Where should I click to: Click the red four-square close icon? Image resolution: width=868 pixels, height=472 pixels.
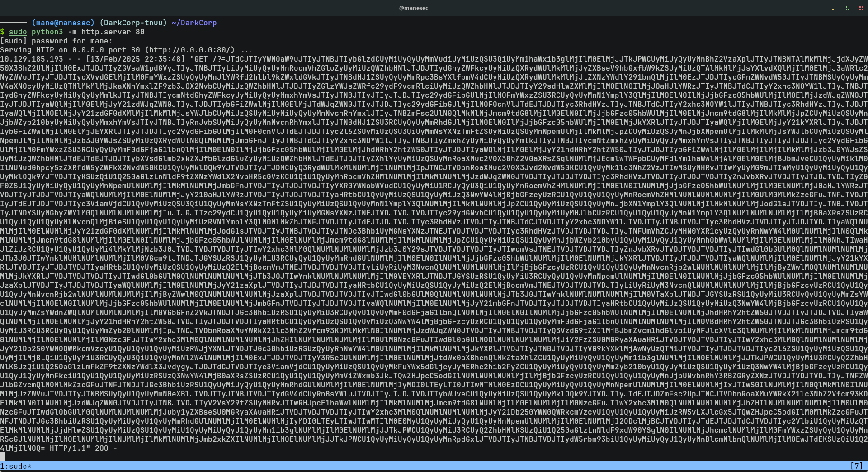[861, 8]
